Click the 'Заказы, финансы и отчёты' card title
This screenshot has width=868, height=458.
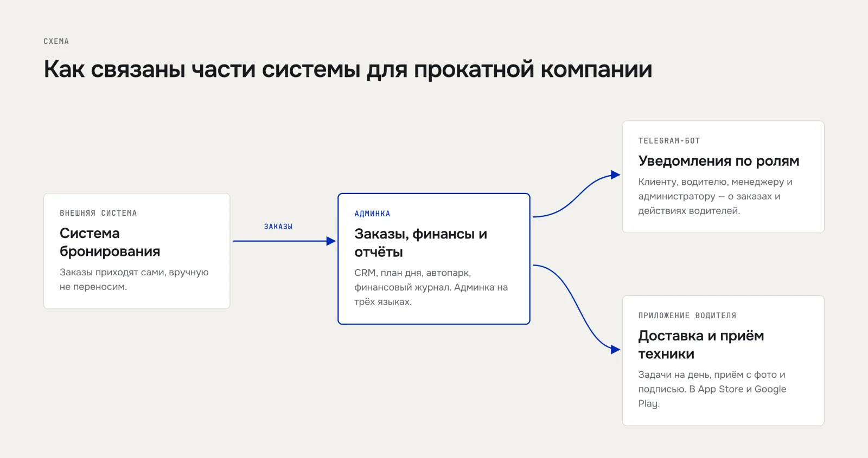coord(421,243)
